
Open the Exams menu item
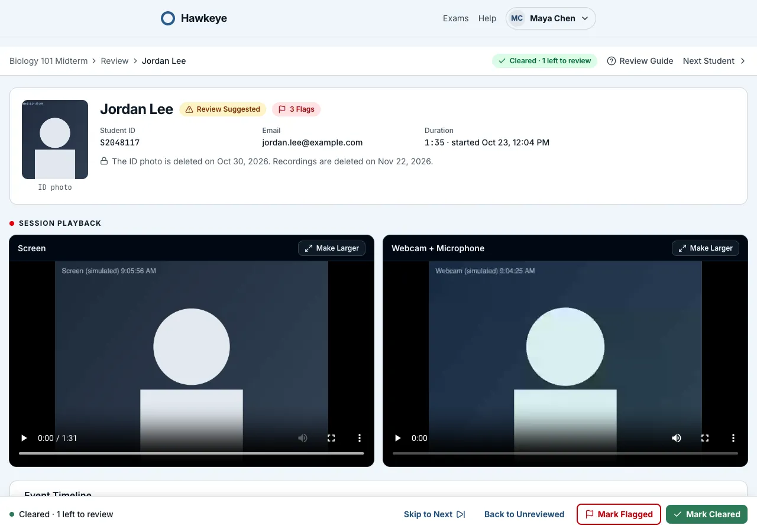point(455,18)
